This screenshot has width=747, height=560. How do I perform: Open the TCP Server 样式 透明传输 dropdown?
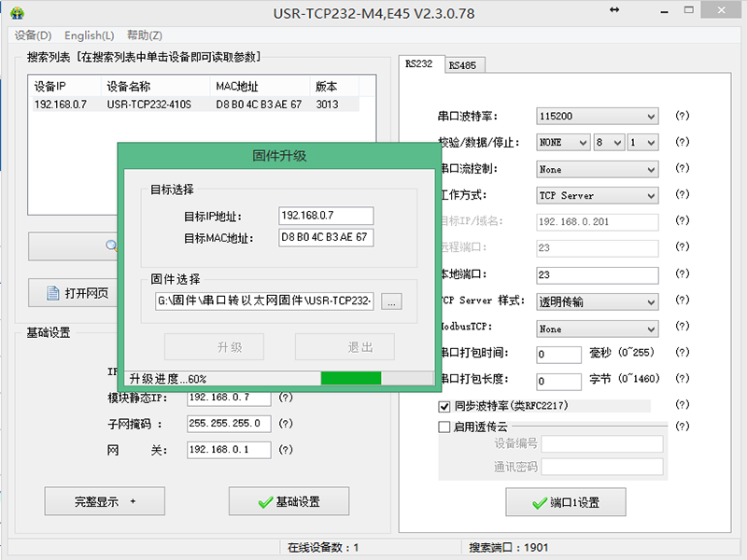[x=598, y=302]
